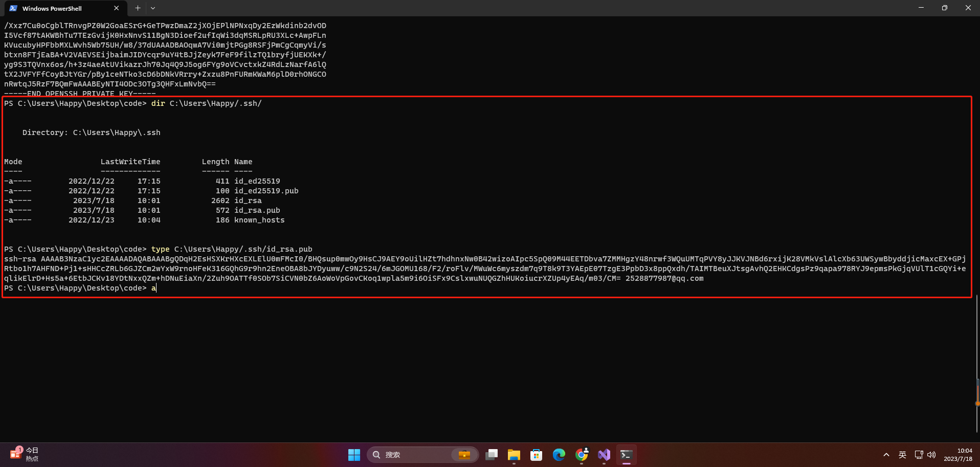Click the PowerShell icon in the tab
980x467 pixels.
tap(13, 8)
